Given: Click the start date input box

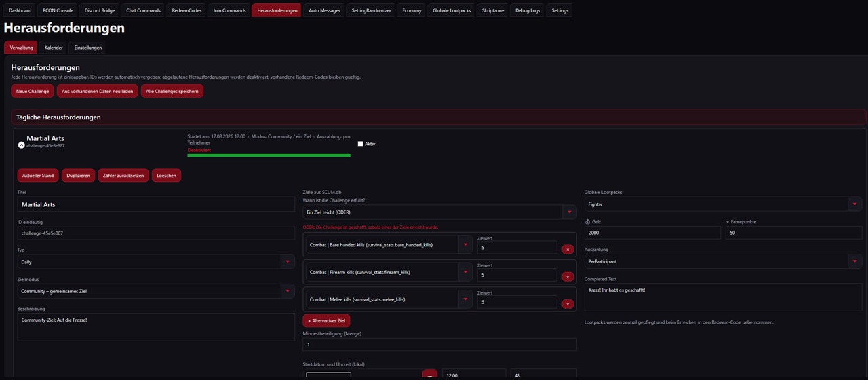Looking at the screenshot, I should pos(328,376).
